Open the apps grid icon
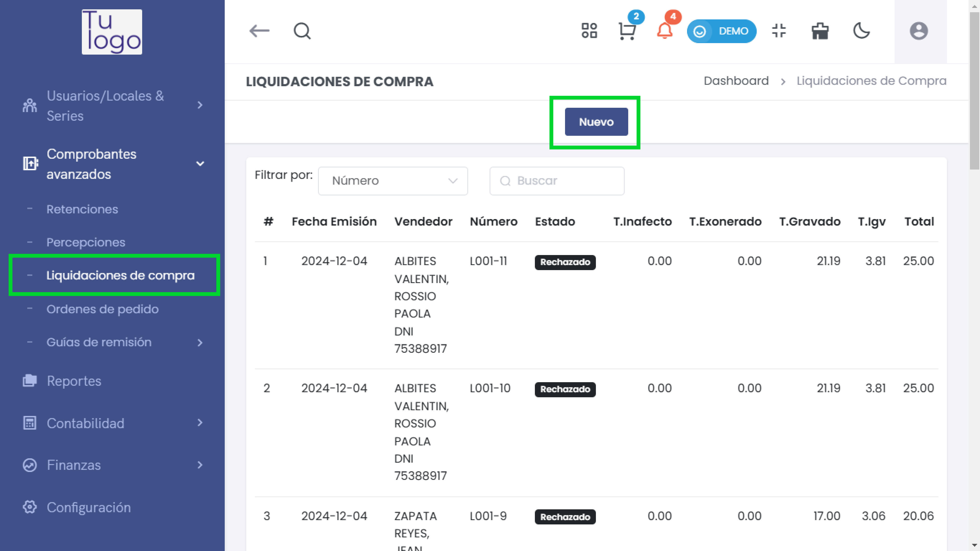 tap(589, 31)
